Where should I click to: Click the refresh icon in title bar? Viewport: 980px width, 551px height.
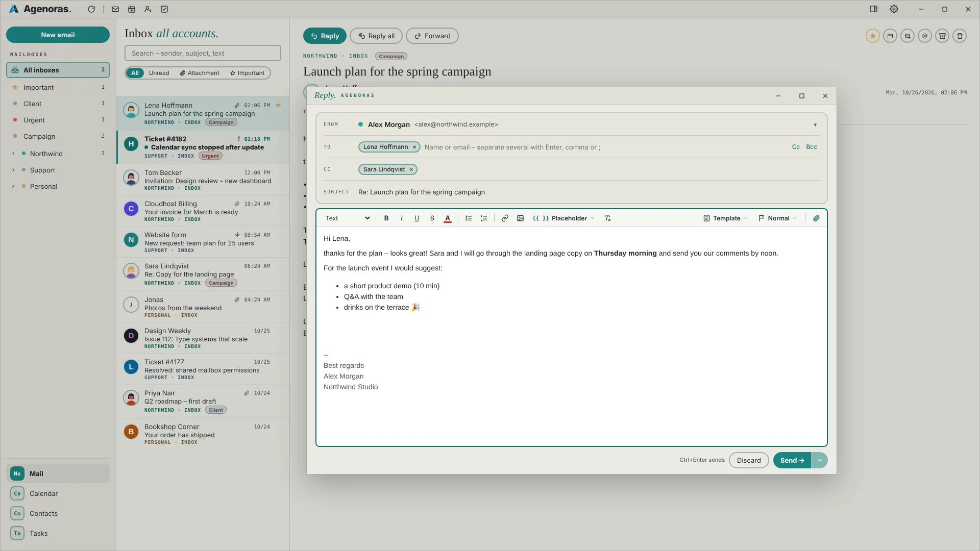(x=91, y=9)
